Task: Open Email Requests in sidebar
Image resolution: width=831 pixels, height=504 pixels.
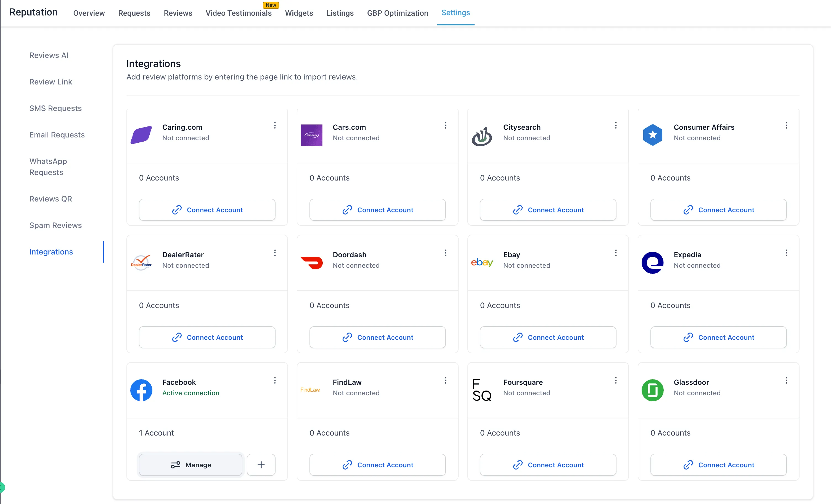Action: pyautogui.click(x=57, y=135)
